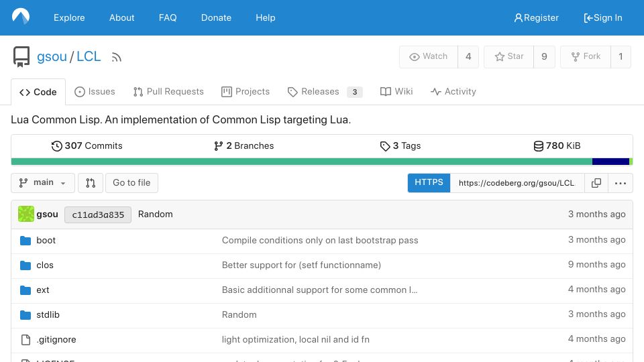This screenshot has height=362, width=644.
Task: View the 4 watchers count
Action: click(x=468, y=56)
